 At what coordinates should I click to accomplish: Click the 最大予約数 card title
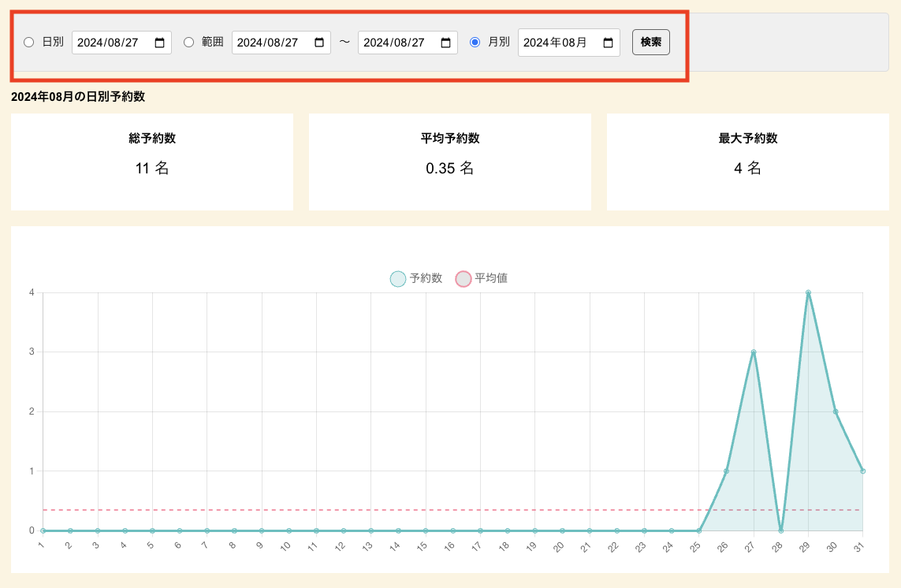[747, 139]
